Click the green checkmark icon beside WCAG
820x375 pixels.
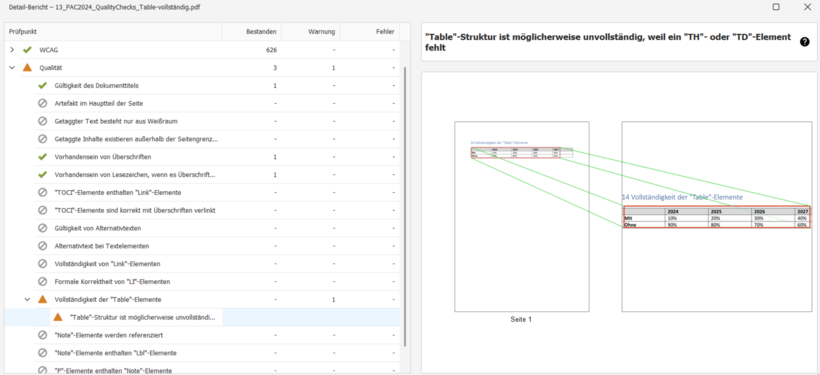coord(28,50)
